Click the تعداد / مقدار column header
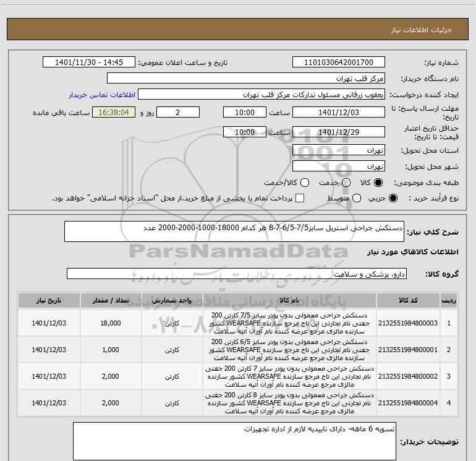 pyautogui.click(x=111, y=300)
